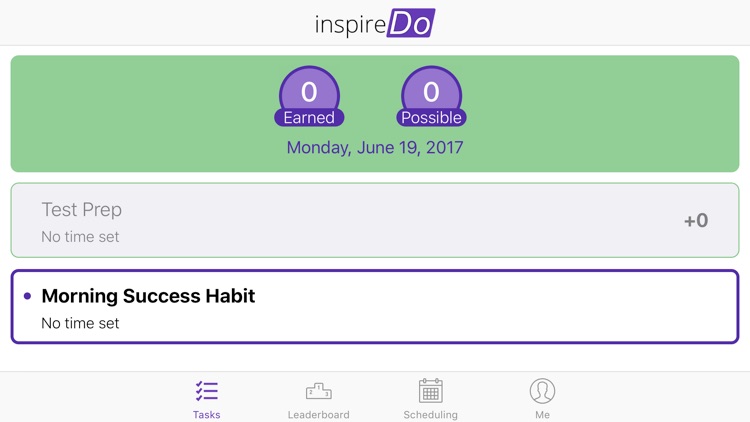Tap the Tasks checklist icon

(207, 390)
